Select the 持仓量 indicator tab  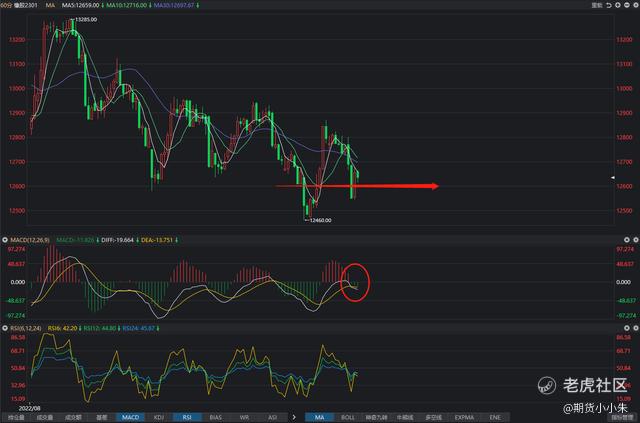pyautogui.click(x=16, y=417)
